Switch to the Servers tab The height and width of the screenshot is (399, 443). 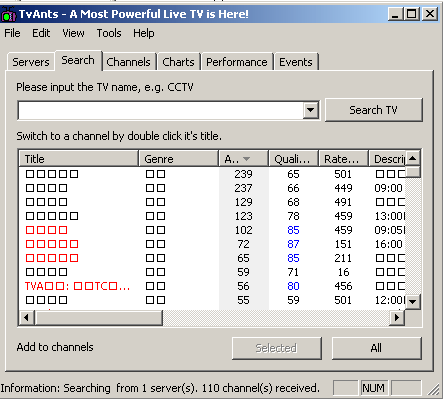coord(31,62)
